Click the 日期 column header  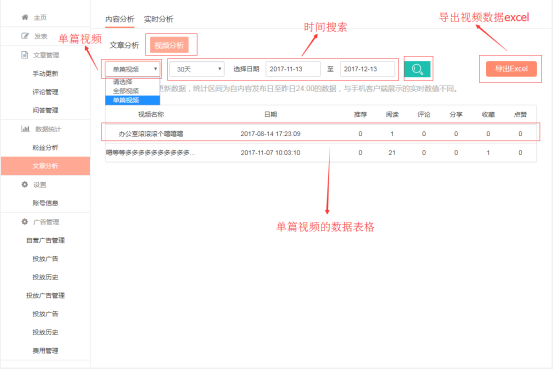click(x=271, y=114)
